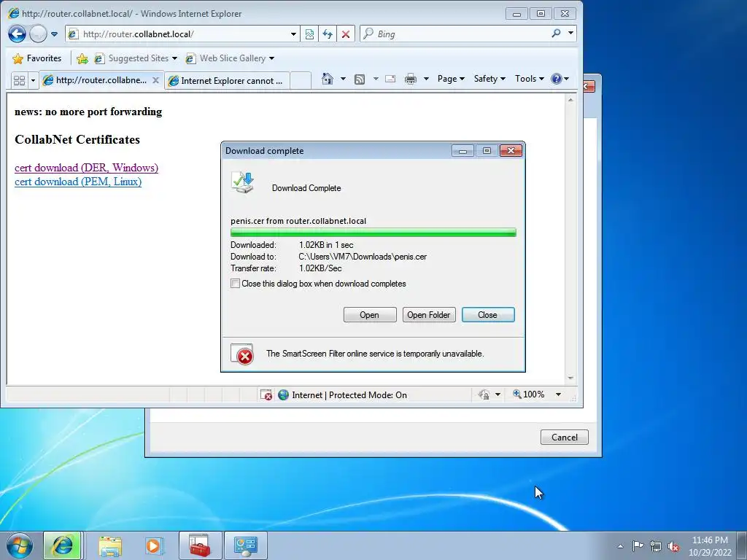Image resolution: width=747 pixels, height=560 pixels.
Task: Click Cancel in the background window
Action: pos(564,437)
